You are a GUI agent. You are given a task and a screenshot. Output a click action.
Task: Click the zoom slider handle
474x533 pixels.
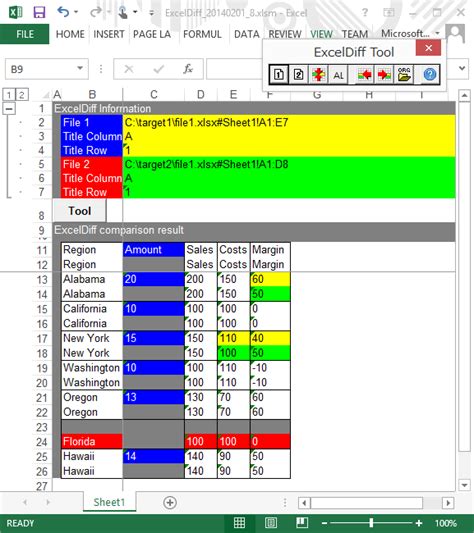coord(371,523)
